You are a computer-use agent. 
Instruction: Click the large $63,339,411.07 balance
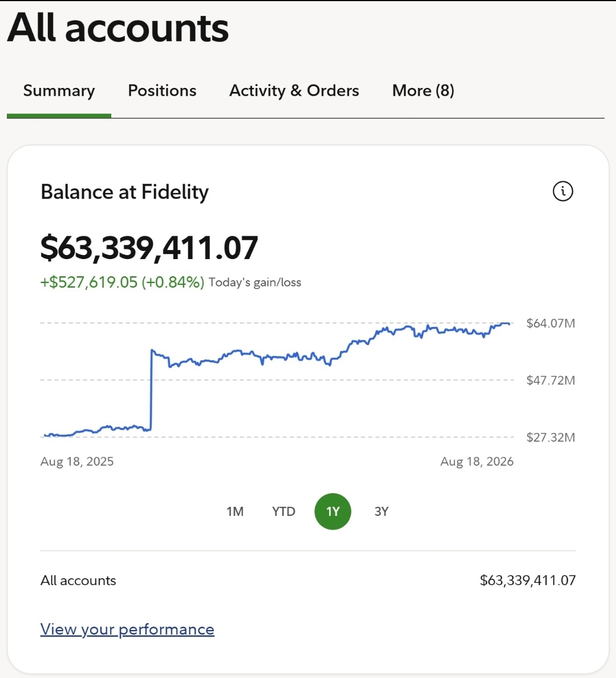[149, 248]
